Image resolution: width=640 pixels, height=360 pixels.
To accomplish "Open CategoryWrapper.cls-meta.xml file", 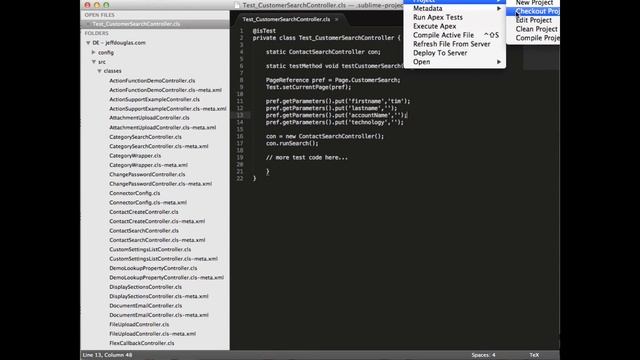I will 149,165.
